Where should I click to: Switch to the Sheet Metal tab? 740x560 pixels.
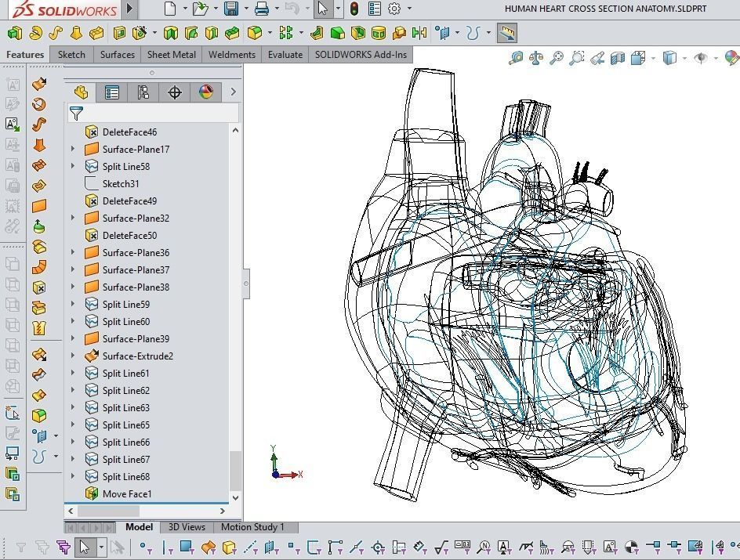coord(172,55)
